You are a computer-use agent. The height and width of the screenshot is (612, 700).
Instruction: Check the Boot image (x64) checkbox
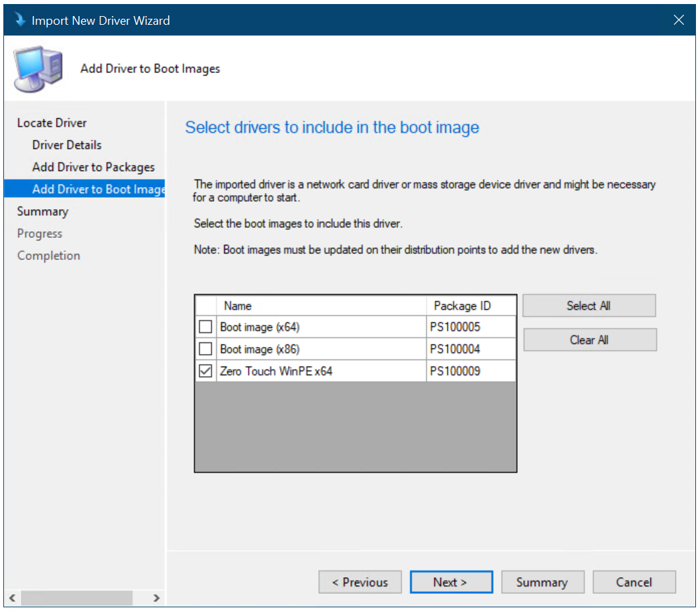tap(206, 328)
